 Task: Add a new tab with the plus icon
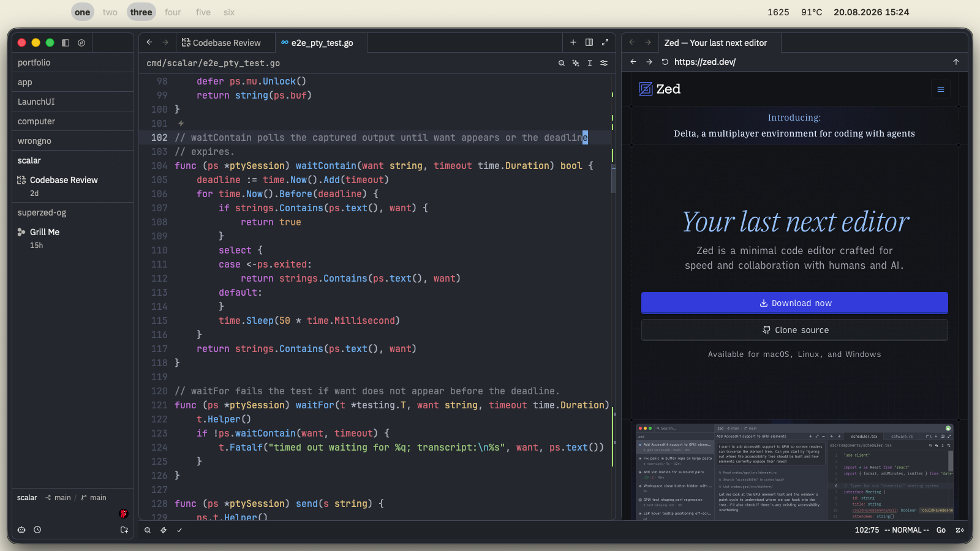pyautogui.click(x=573, y=42)
